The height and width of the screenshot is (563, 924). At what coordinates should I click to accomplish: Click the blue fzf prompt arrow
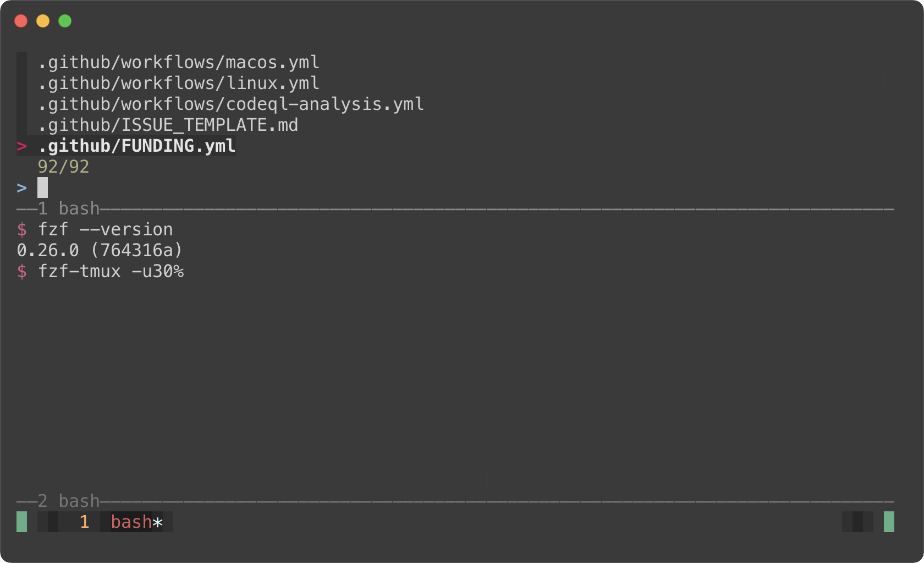tap(21, 188)
